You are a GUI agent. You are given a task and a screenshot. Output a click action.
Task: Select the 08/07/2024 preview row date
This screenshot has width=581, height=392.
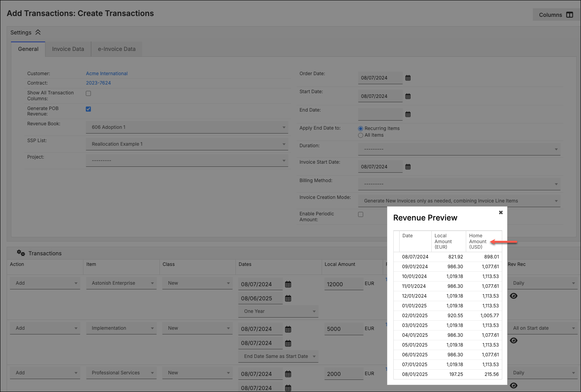coord(415,257)
